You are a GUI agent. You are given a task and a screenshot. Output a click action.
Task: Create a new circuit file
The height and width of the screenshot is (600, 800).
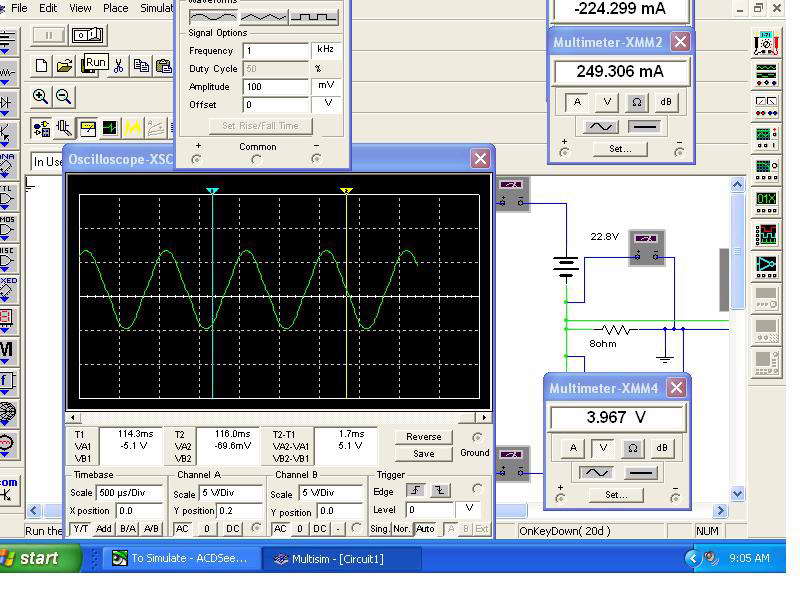tap(41, 66)
